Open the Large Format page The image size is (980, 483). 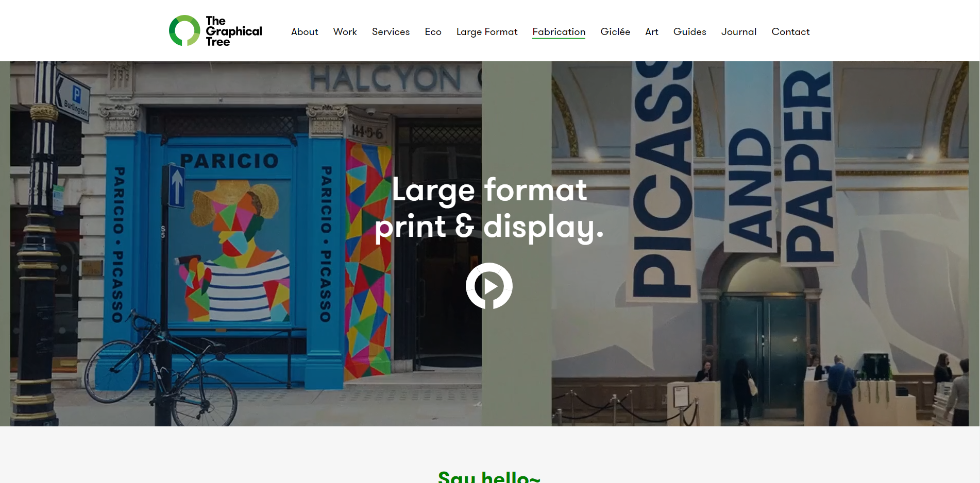tap(486, 32)
